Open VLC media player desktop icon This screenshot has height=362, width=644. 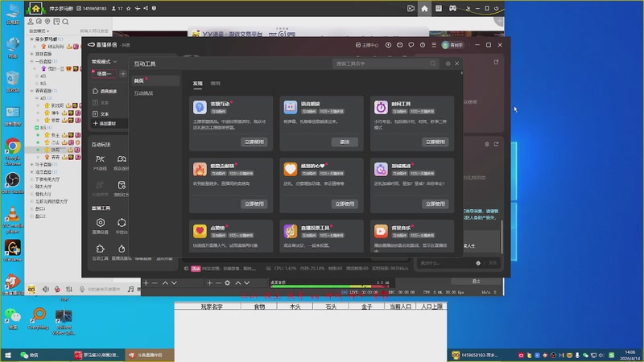13,220
